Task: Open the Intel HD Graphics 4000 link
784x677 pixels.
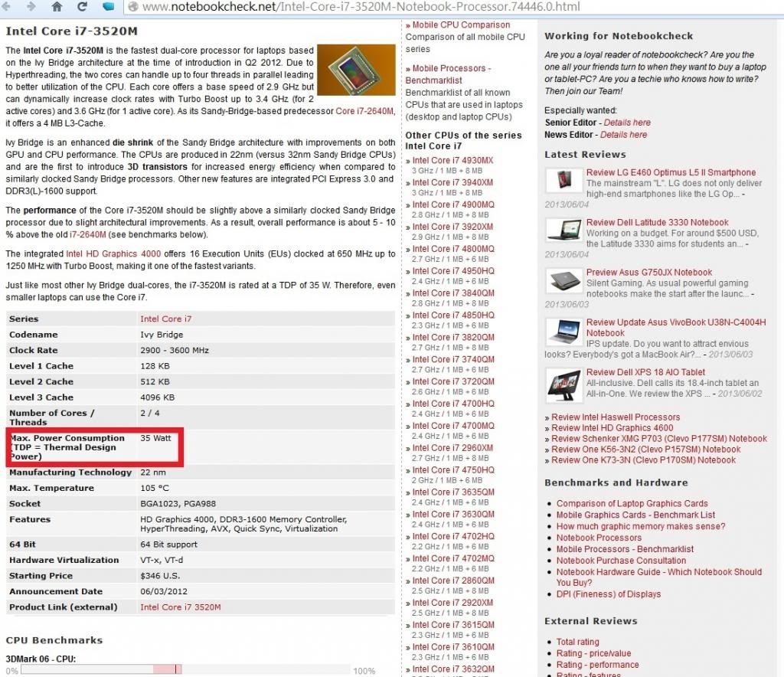Action: tap(113, 254)
